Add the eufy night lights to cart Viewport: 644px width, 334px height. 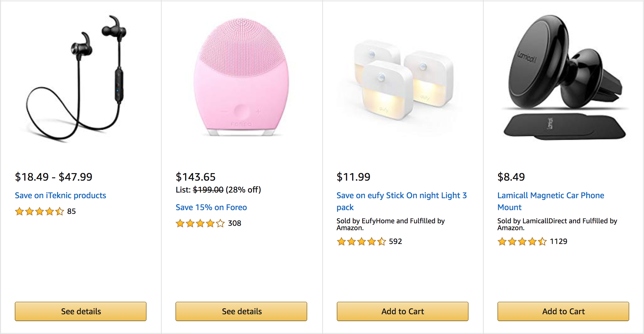[402, 311]
